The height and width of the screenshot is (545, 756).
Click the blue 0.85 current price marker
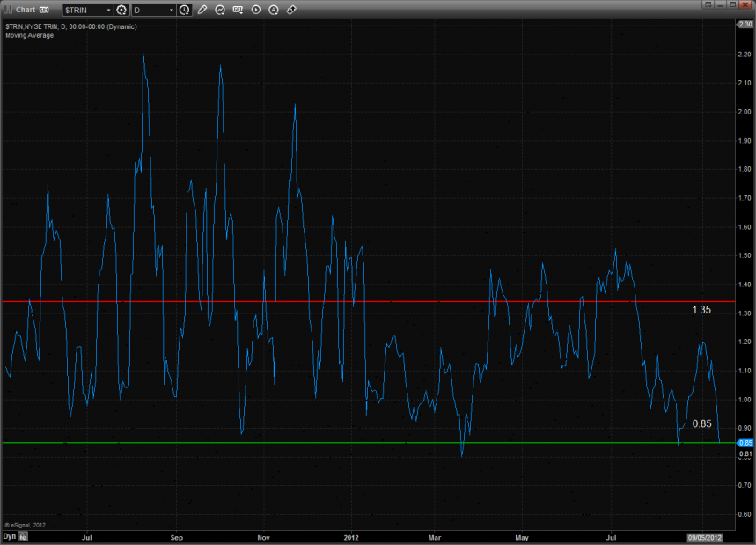pos(745,443)
